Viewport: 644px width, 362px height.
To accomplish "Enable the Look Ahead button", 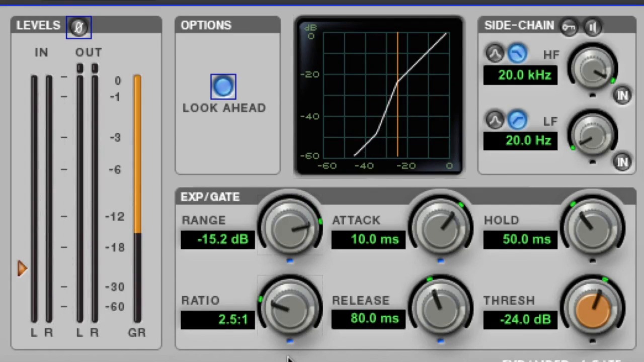I will [223, 87].
